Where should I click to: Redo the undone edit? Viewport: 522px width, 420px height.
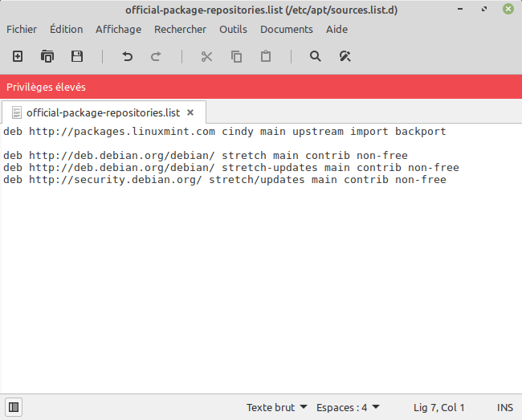click(x=156, y=56)
